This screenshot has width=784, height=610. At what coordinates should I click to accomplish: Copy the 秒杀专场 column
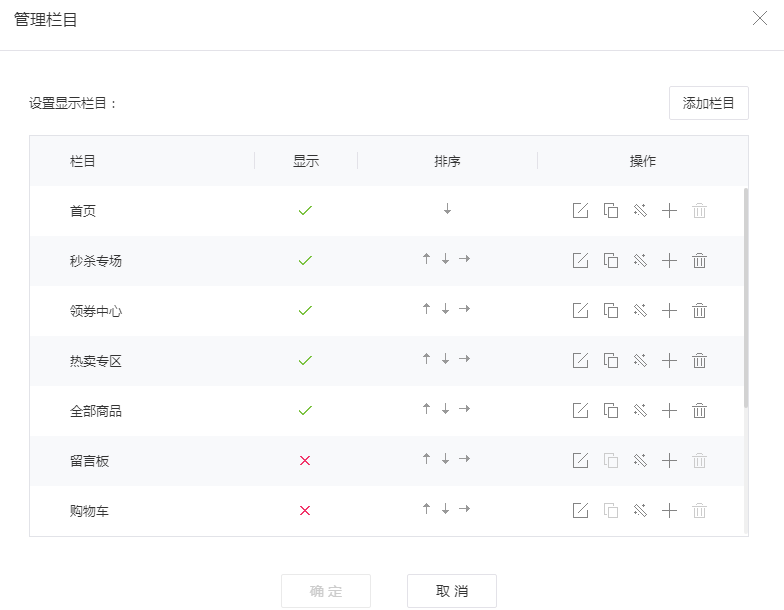pyautogui.click(x=610, y=260)
